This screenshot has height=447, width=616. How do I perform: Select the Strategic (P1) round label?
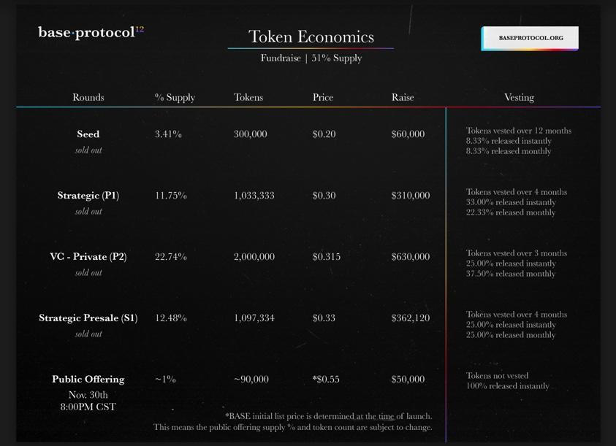click(88, 195)
